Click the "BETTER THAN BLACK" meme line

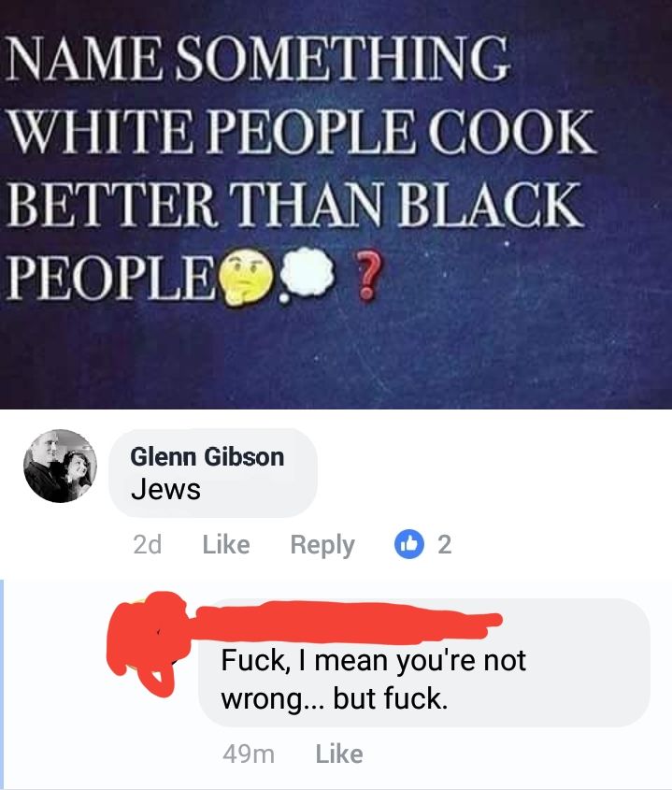[294, 205]
